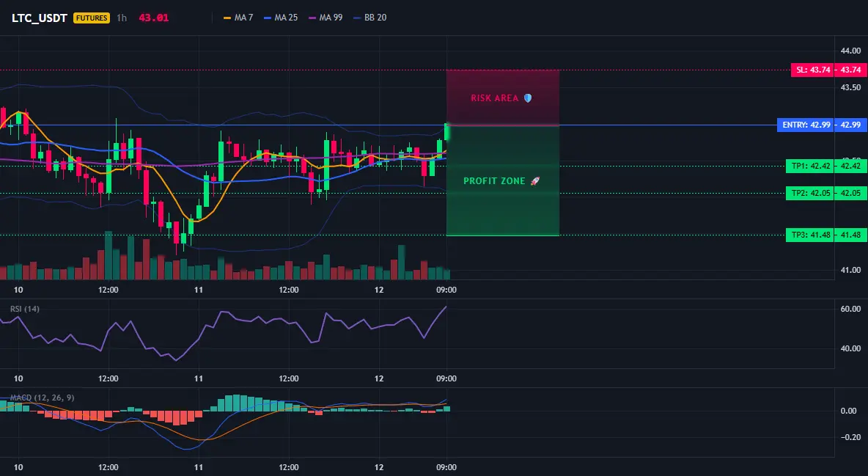Click the 40.00 RSI axis label

[x=850, y=348]
